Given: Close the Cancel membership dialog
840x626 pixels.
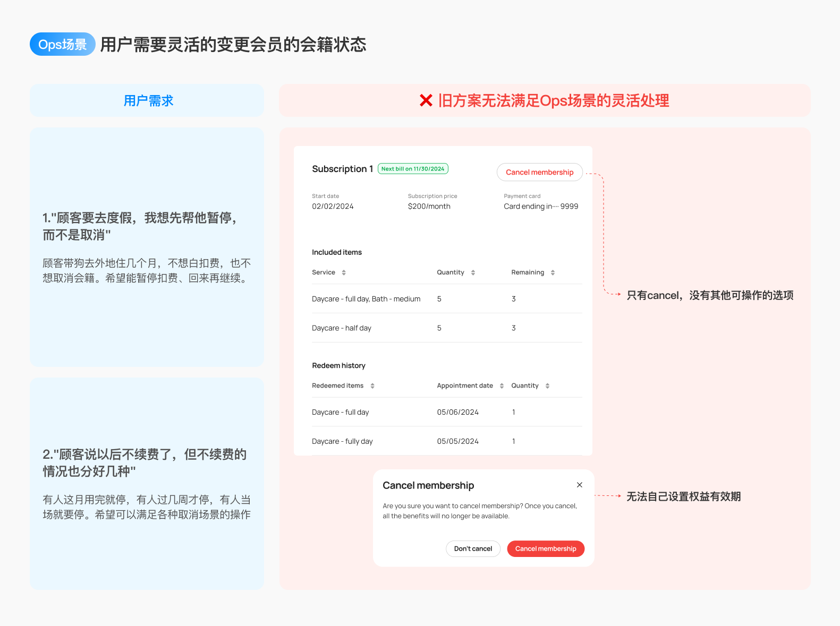Looking at the screenshot, I should [x=580, y=485].
